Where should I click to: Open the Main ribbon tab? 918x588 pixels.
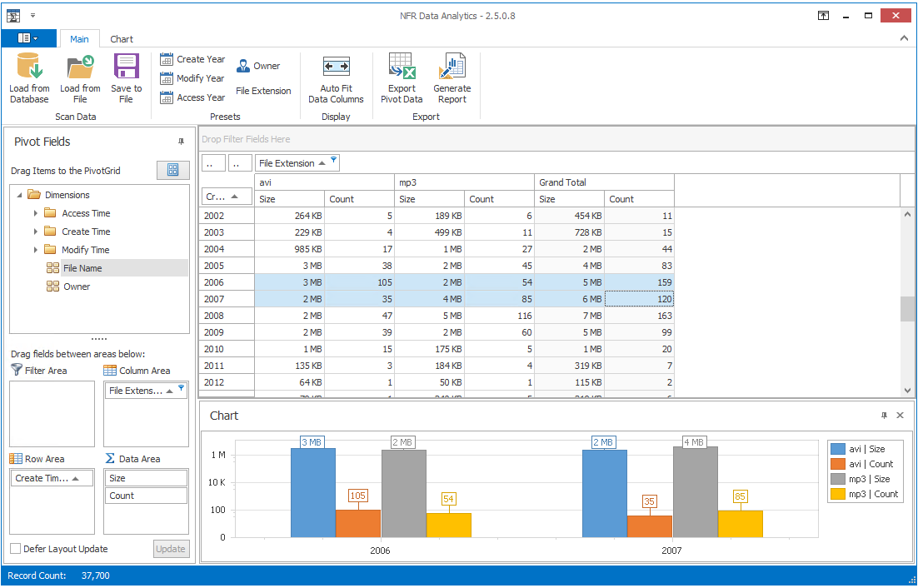[79, 39]
